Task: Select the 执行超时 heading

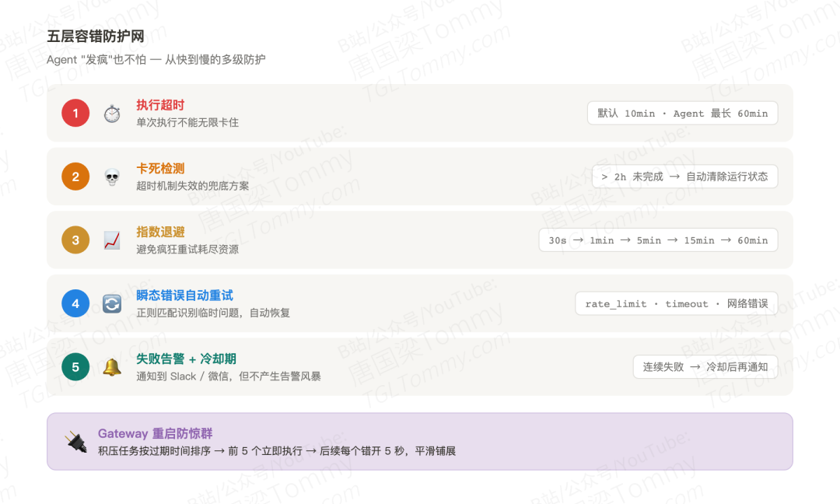Action: (x=160, y=105)
